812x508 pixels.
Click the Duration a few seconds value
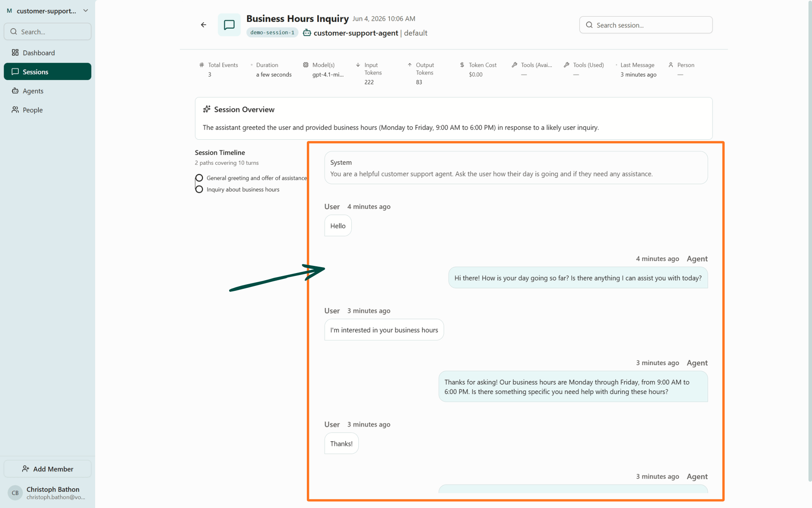pos(274,74)
